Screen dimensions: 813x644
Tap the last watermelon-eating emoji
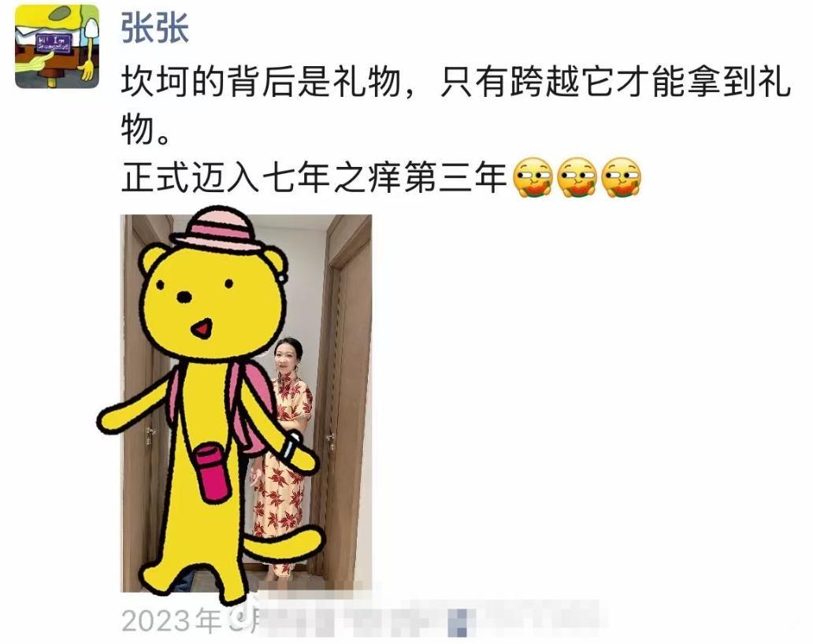pos(621,178)
